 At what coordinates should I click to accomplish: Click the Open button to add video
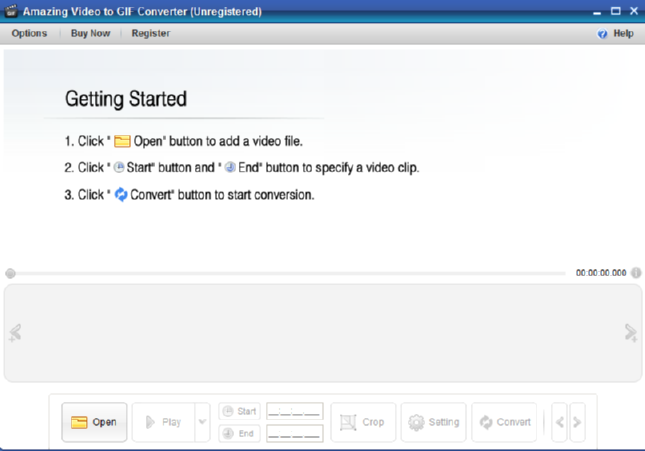(x=94, y=422)
